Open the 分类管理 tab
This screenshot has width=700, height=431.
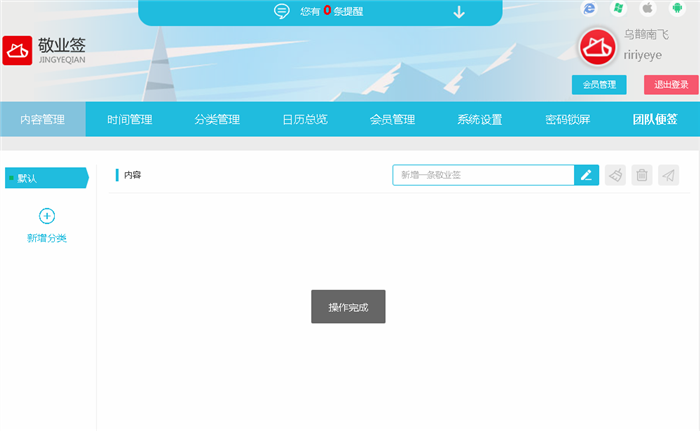click(217, 119)
